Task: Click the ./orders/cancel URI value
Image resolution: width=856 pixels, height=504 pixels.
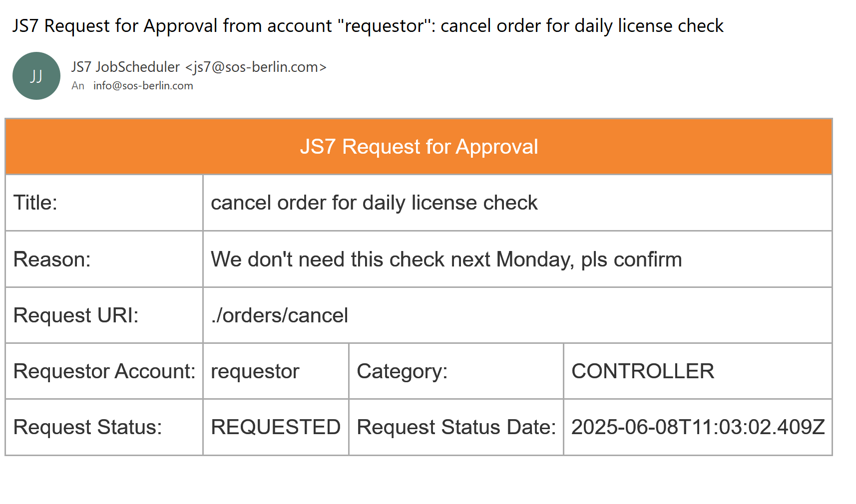Action: pyautogui.click(x=280, y=315)
